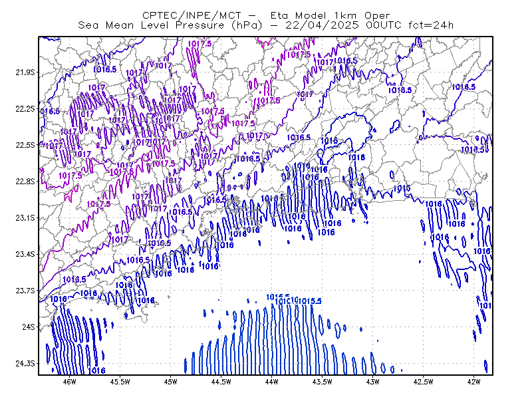
Task: Click the 23.1S latitude axis label
Action: click(25, 218)
